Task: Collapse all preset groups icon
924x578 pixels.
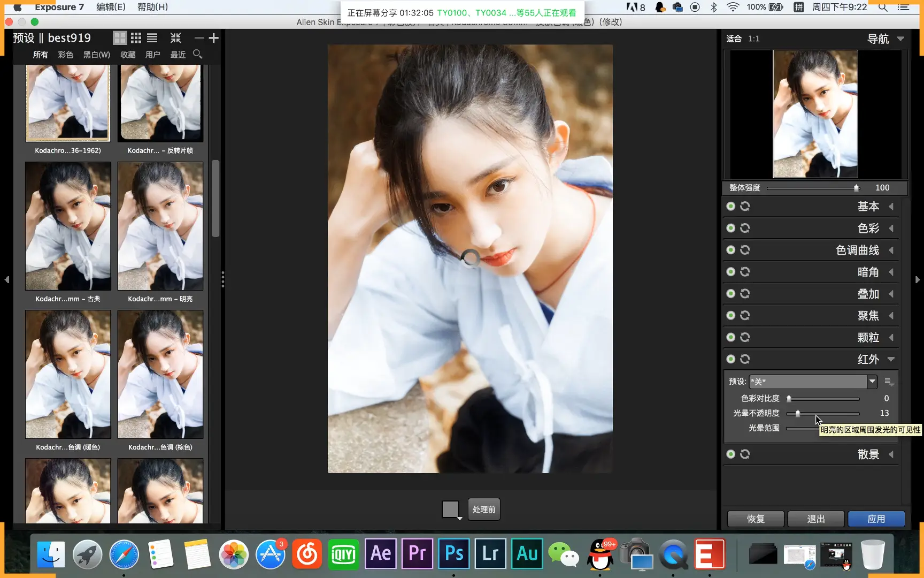Action: [x=176, y=38]
